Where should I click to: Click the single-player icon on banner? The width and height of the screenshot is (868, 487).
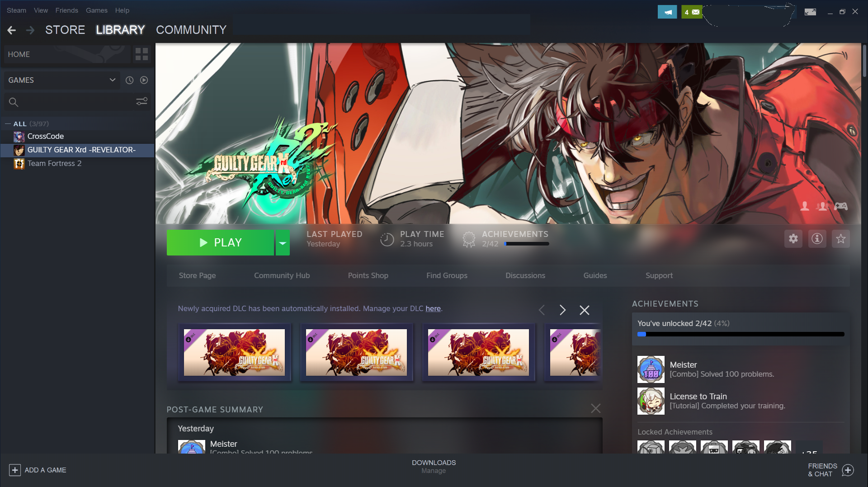805,206
